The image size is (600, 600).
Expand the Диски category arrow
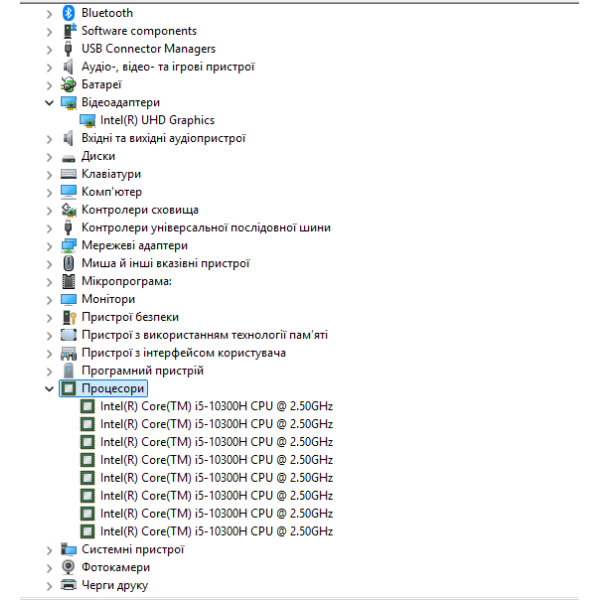[x=49, y=157]
